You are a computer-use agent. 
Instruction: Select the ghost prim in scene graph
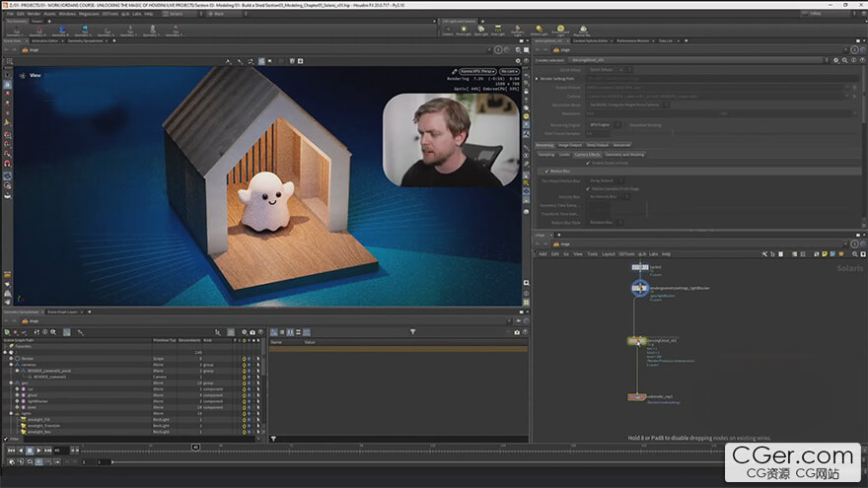point(35,395)
